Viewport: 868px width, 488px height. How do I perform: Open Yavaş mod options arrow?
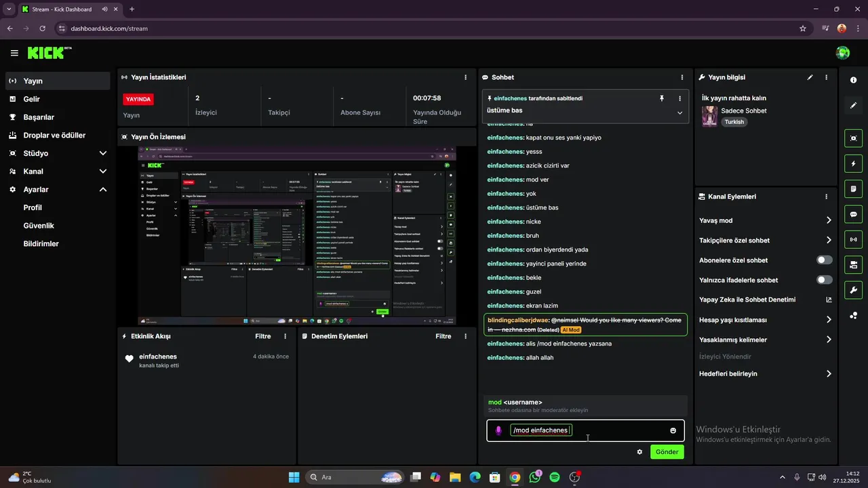point(829,220)
